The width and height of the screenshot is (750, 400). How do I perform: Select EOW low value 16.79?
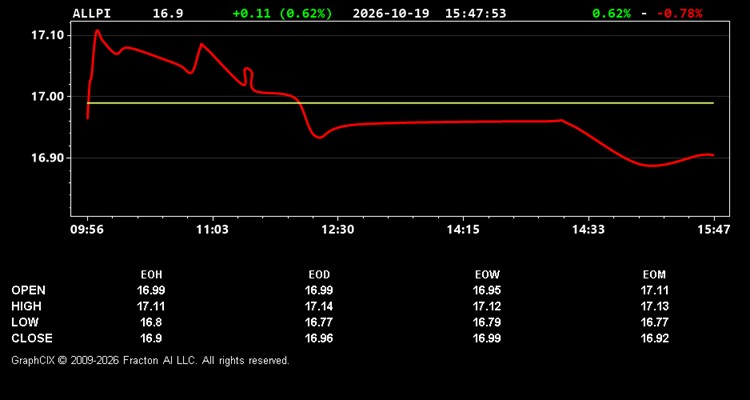[x=487, y=322]
